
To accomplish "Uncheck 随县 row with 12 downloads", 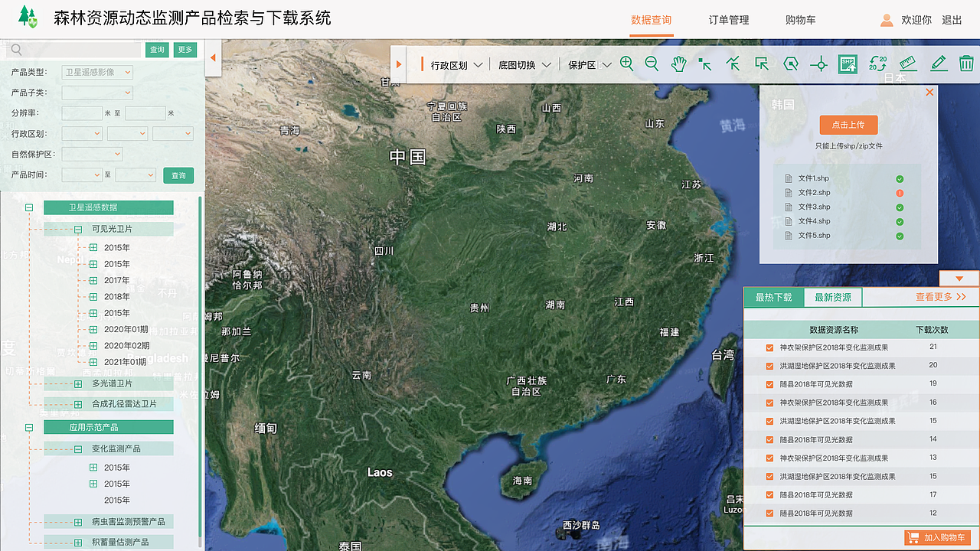I will [x=769, y=513].
